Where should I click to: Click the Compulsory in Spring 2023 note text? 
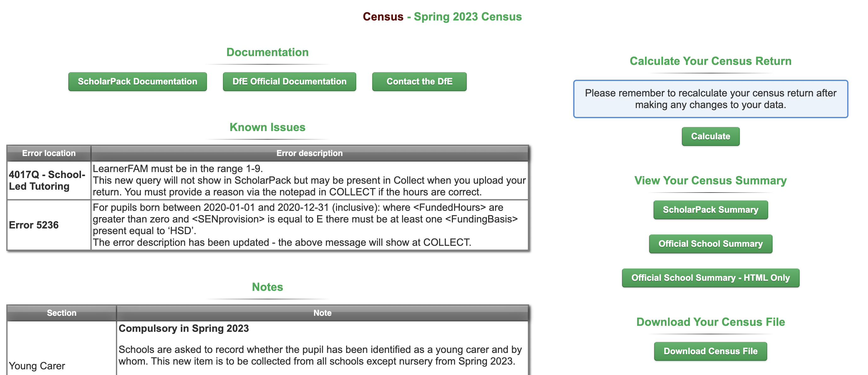pos(184,328)
